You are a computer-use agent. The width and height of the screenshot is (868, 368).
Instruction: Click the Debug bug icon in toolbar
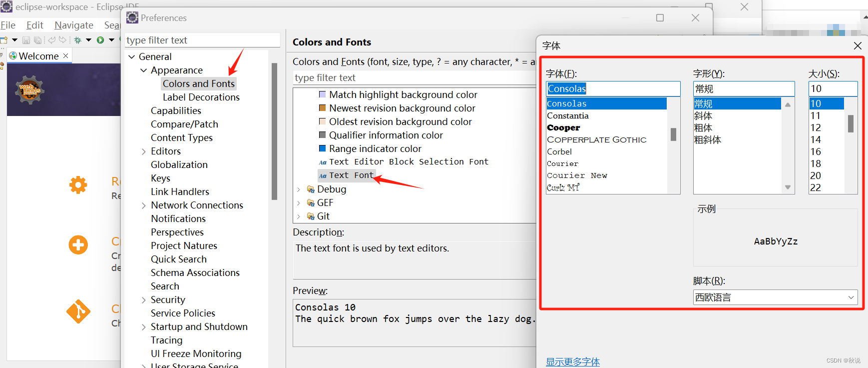click(x=77, y=40)
